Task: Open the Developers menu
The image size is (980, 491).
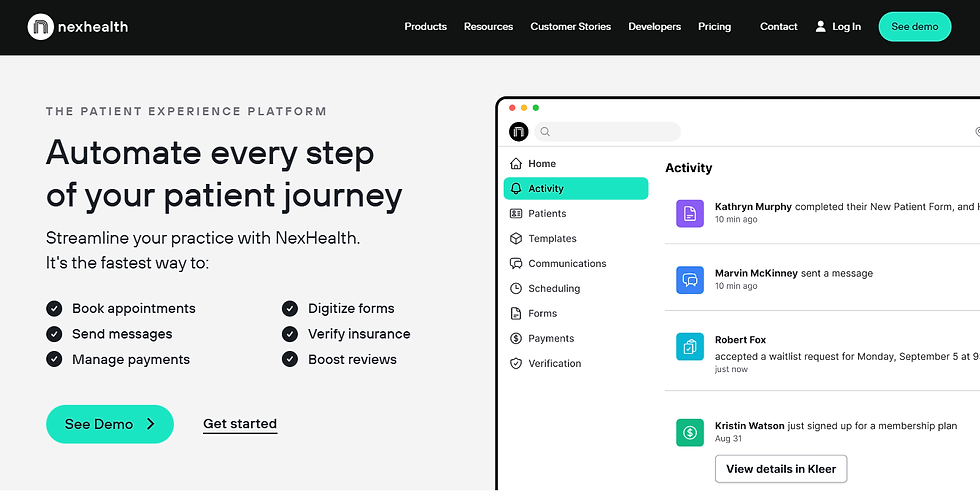Action: [x=654, y=27]
